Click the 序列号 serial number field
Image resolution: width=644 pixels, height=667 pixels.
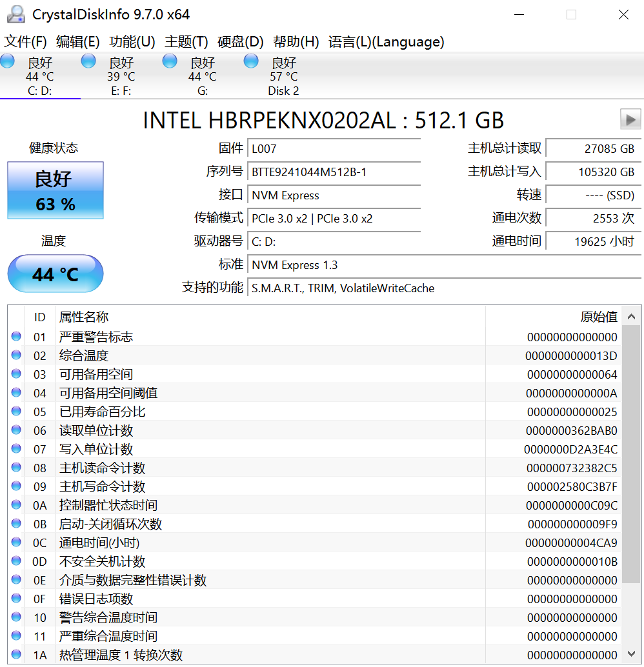334,172
